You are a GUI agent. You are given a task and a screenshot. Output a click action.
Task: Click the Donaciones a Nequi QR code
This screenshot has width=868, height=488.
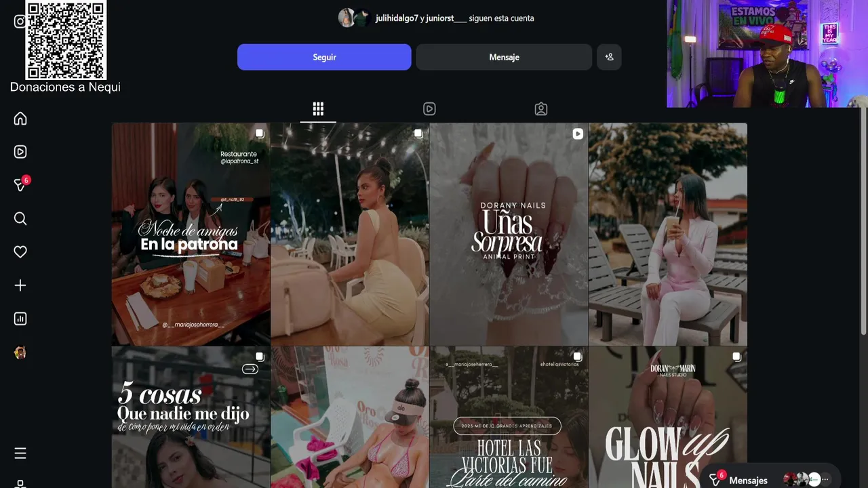[66, 40]
